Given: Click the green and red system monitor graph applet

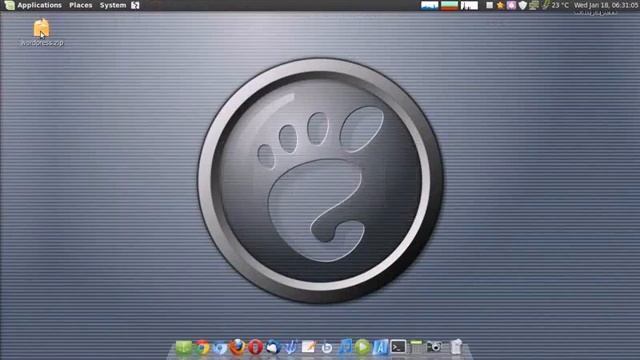Looking at the screenshot, I should click(449, 5).
